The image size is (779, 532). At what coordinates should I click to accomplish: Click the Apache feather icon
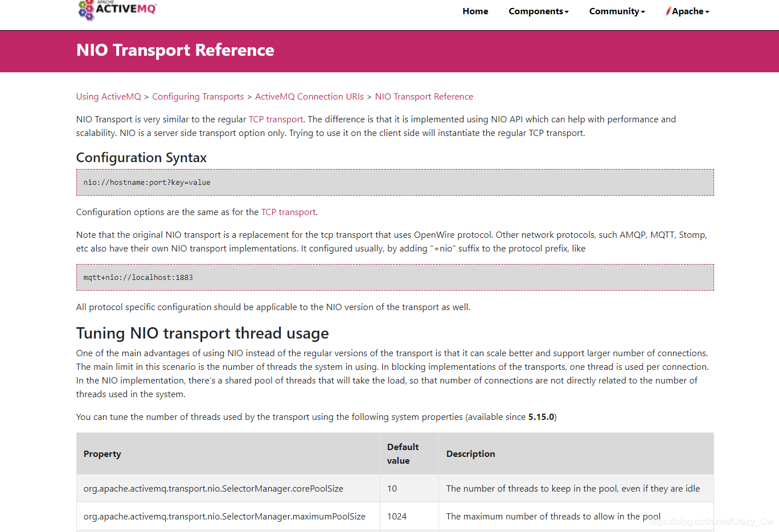669,11
